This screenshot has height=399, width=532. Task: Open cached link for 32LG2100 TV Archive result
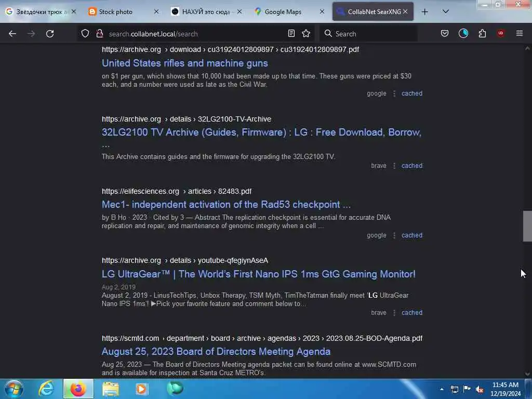(412, 166)
